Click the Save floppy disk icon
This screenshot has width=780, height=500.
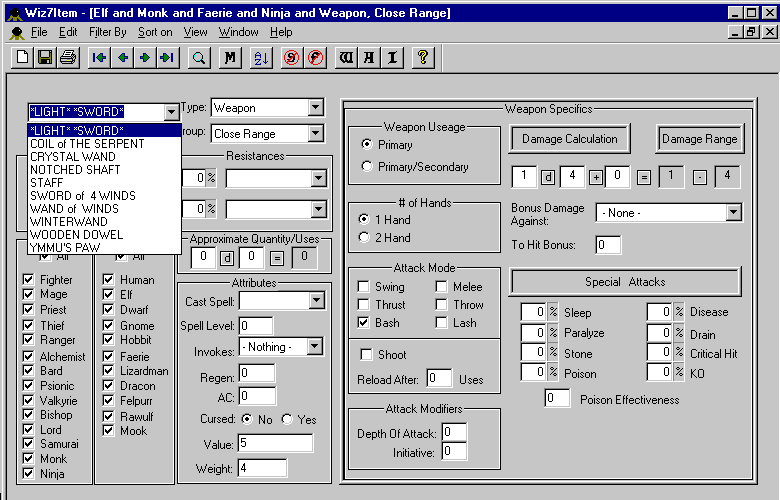[45, 58]
